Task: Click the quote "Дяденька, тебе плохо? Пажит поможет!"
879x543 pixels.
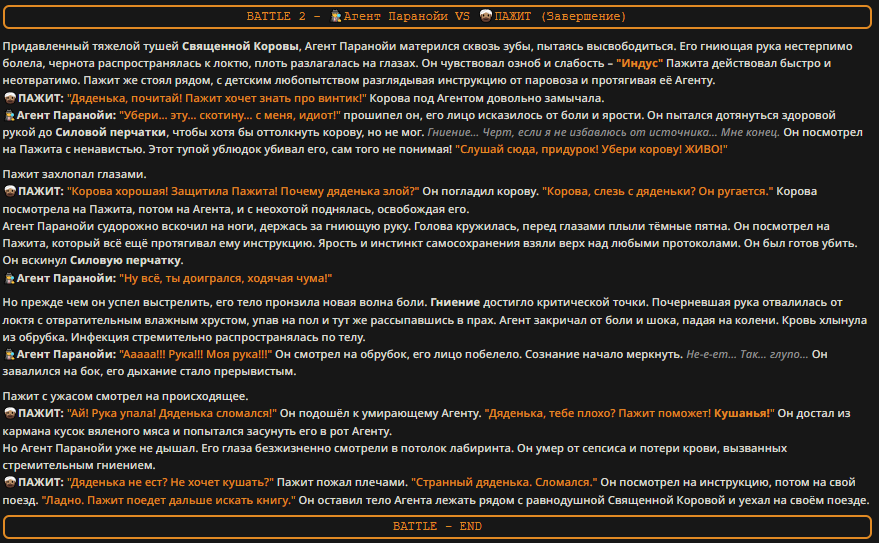Action: [x=598, y=414]
